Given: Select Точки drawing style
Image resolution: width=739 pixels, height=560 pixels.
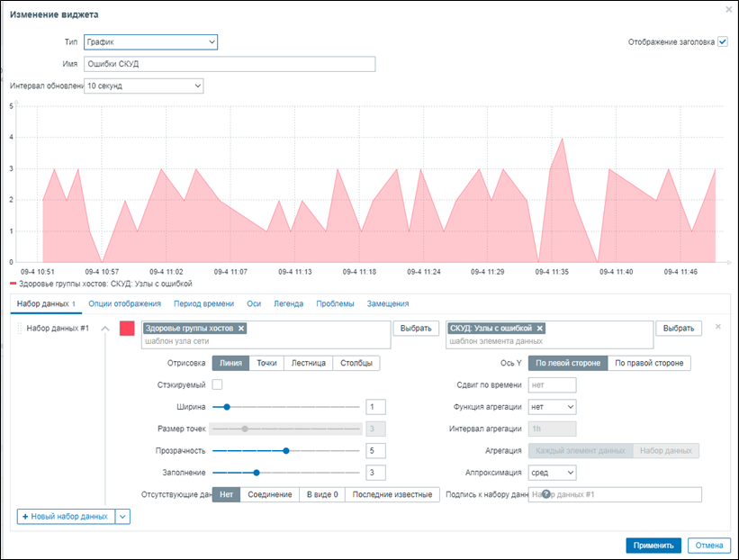Looking at the screenshot, I should (266, 364).
